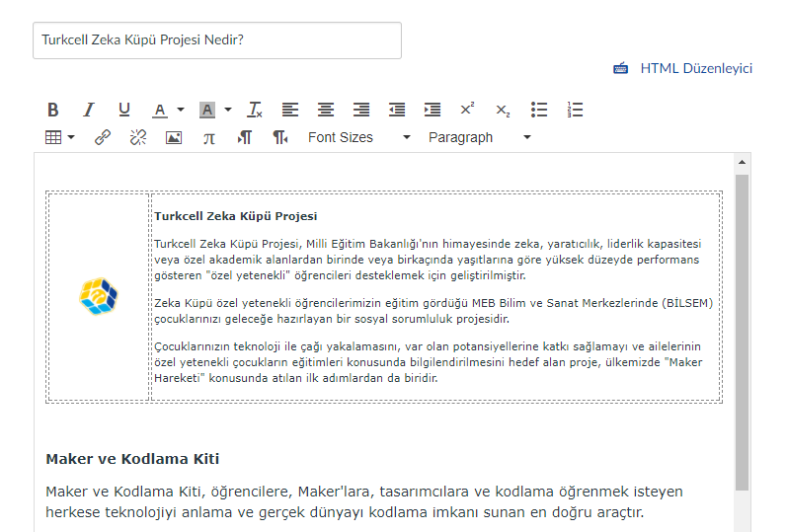Open the Paragraph format dropdown
Image resolution: width=787 pixels, height=532 pixels.
click(479, 137)
